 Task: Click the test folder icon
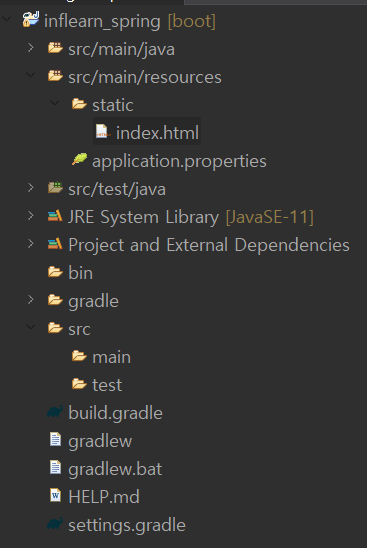tap(79, 384)
